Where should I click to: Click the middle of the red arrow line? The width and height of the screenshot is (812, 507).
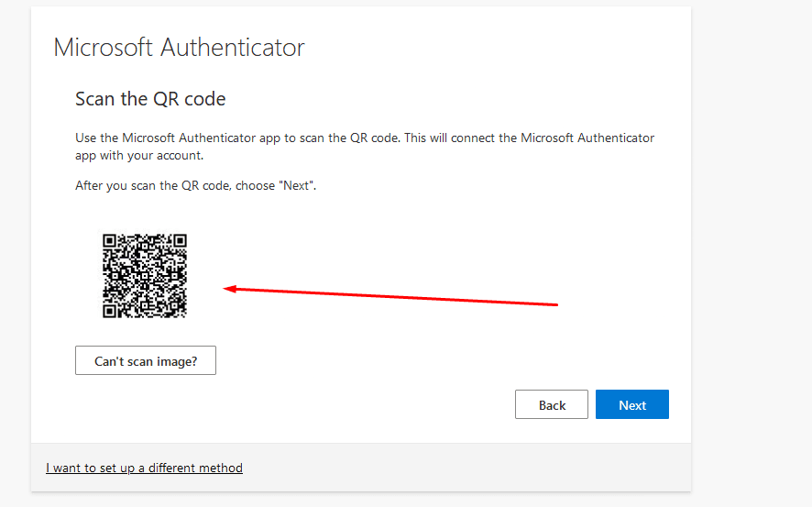[x=390, y=297]
